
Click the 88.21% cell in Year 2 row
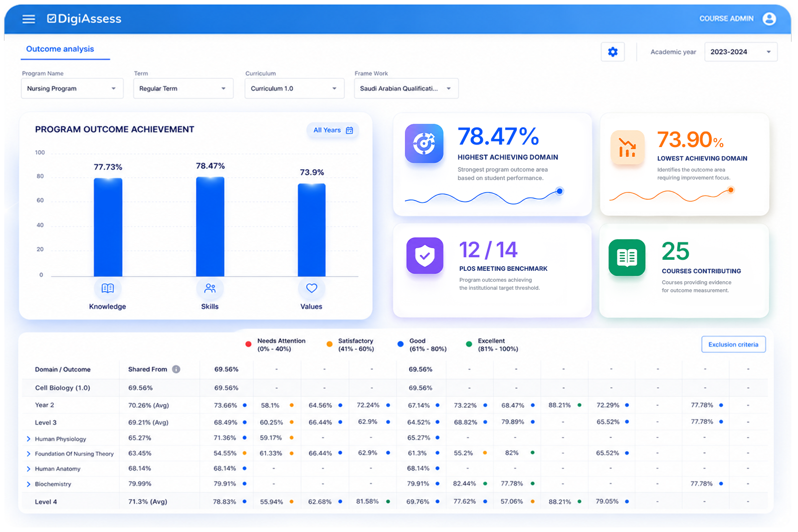coord(560,405)
